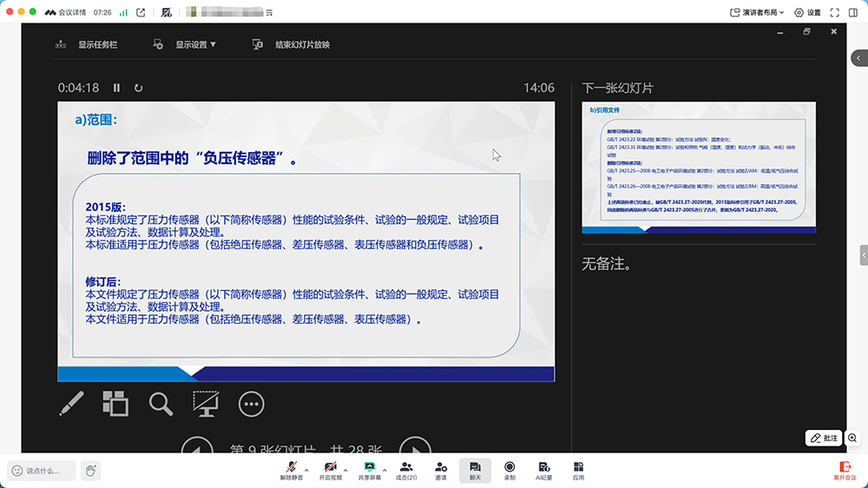Pause the presentation timer
Viewport: 868px width, 488px height.
[x=117, y=88]
